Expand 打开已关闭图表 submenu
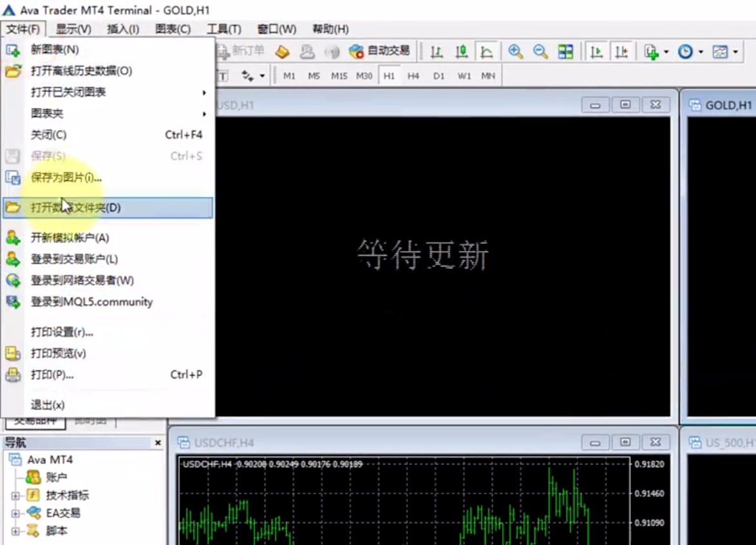The image size is (756, 545). [108, 92]
